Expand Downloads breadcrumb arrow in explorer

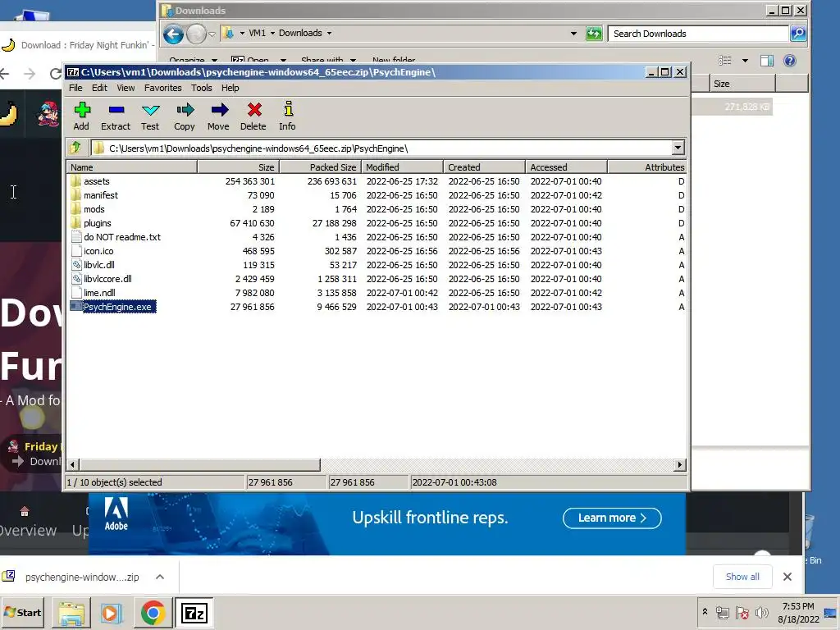(x=329, y=33)
